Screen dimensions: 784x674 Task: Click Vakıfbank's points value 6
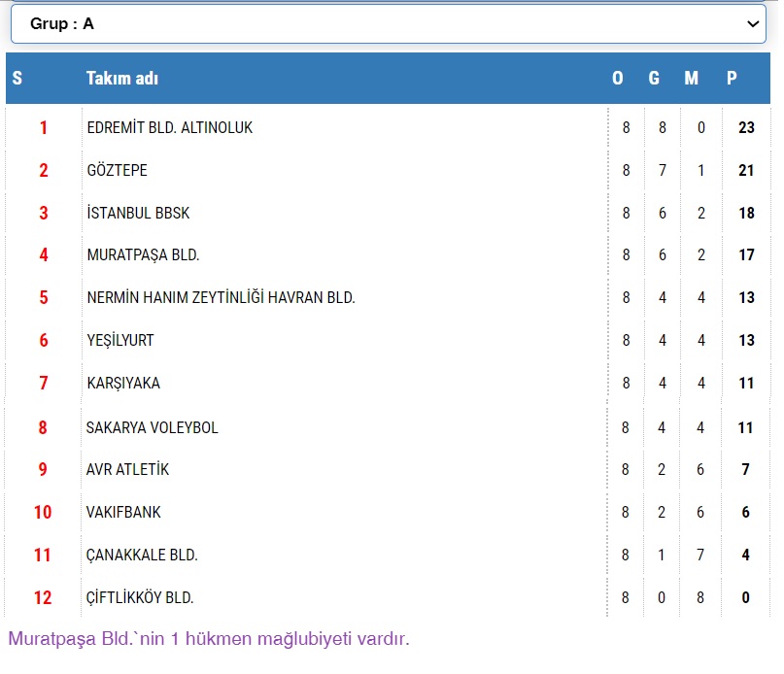(745, 512)
